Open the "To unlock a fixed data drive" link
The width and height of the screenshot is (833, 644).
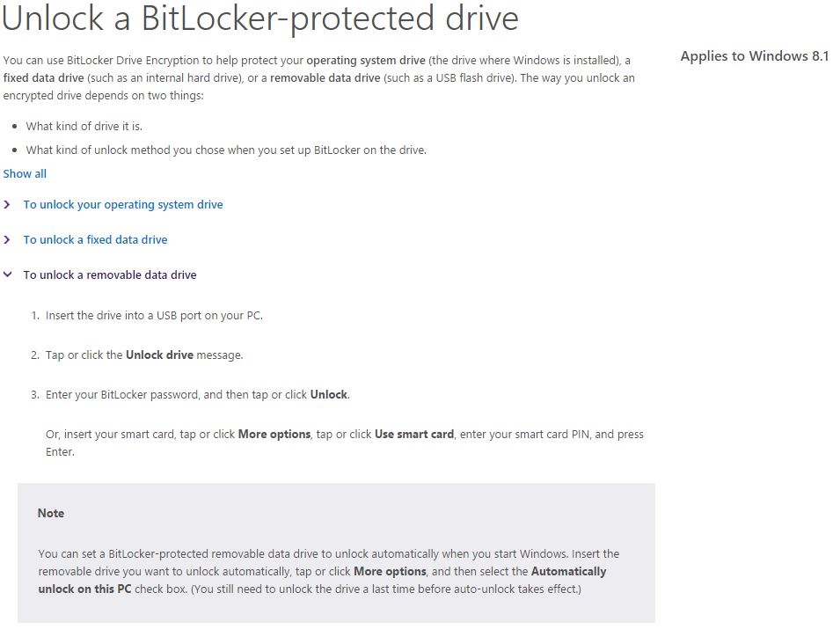[x=95, y=239]
